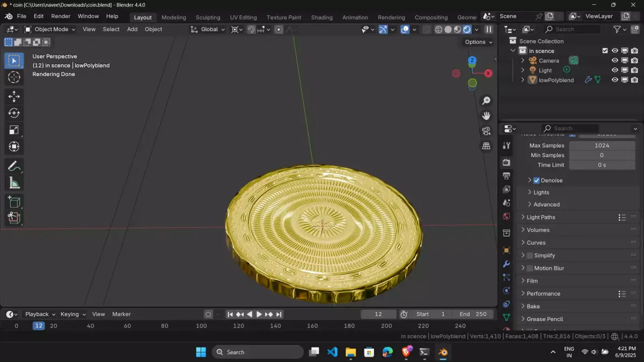
Task: Open the Add menu in viewport header
Action: point(132,29)
